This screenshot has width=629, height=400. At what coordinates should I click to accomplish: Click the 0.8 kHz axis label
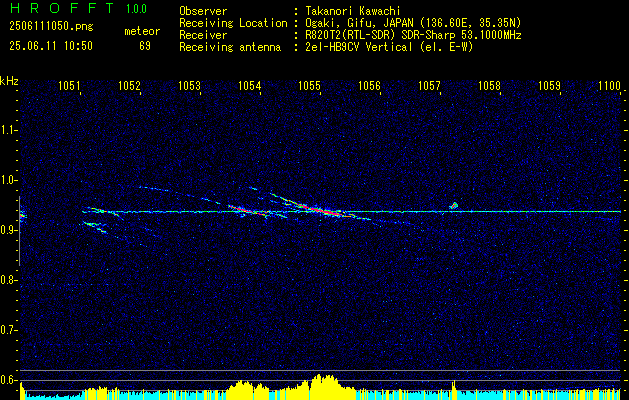(x=9, y=280)
